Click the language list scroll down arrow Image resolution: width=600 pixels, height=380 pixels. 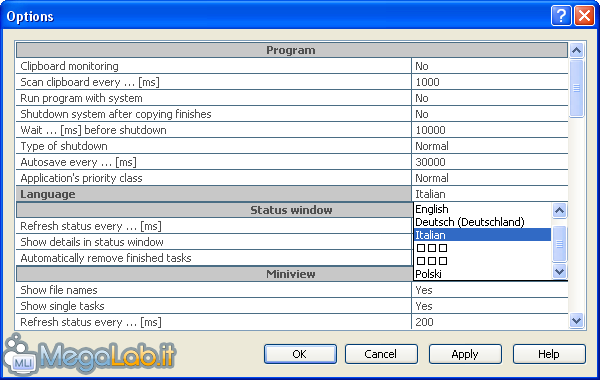[559, 272]
